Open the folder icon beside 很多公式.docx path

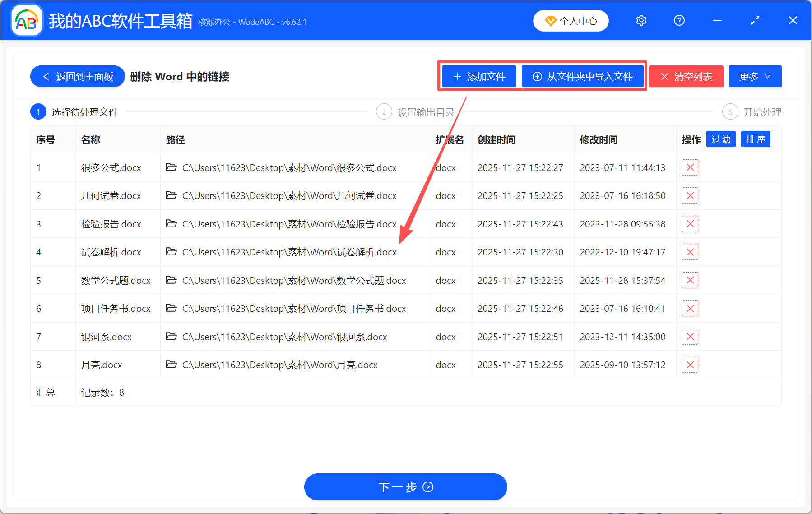coord(172,167)
